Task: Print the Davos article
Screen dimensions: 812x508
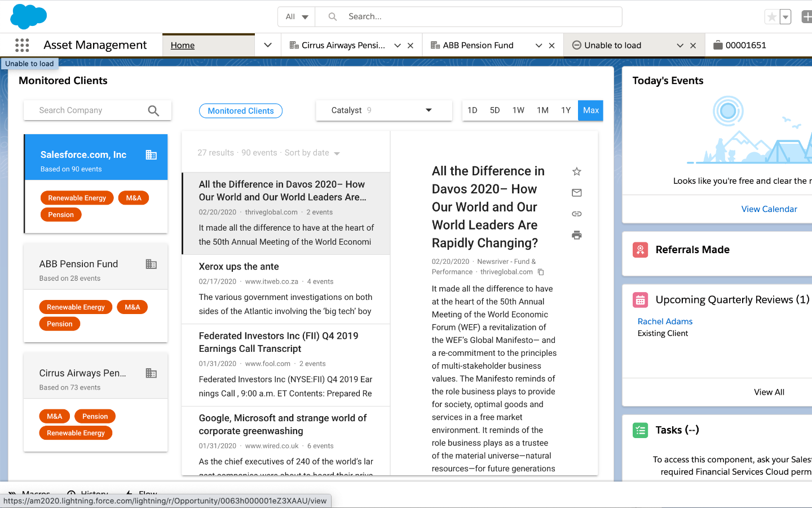Action: pyautogui.click(x=576, y=235)
